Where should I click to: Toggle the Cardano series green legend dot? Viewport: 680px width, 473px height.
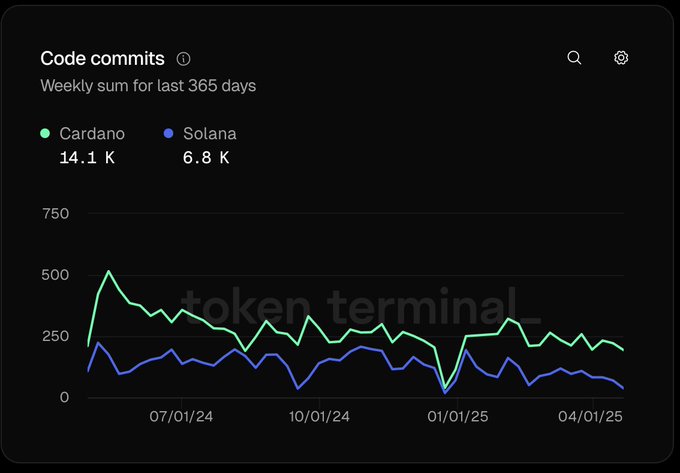(45, 134)
